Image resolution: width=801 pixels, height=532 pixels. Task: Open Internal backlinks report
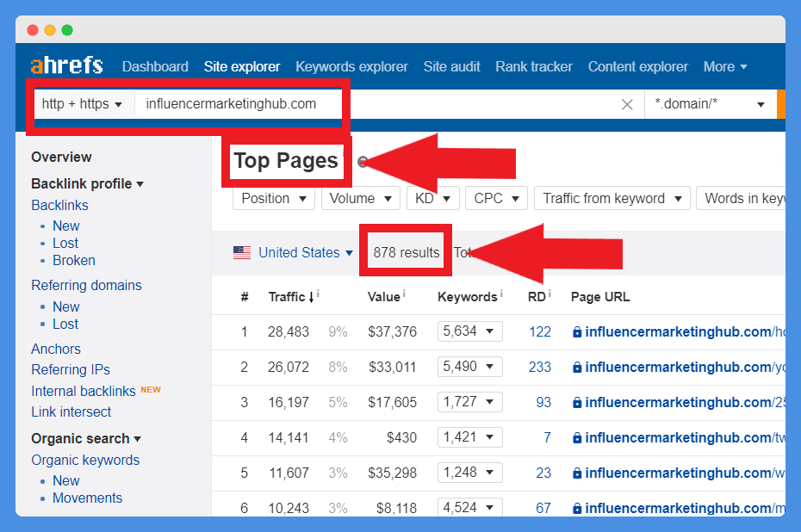click(x=84, y=391)
